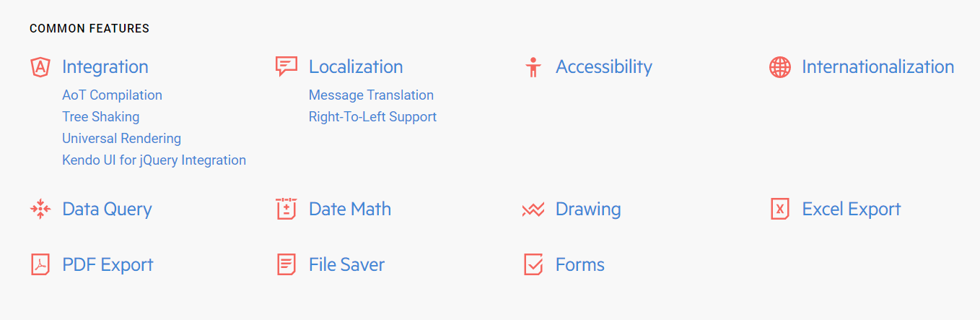Image resolution: width=980 pixels, height=320 pixels.
Task: Click the globe Internationalization icon
Action: pos(780,67)
